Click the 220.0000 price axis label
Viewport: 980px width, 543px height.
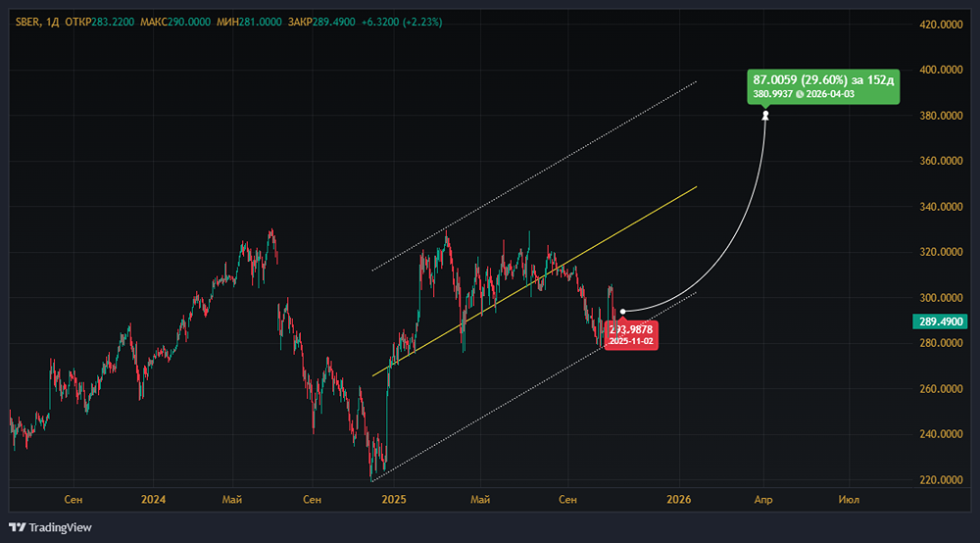coord(941,480)
